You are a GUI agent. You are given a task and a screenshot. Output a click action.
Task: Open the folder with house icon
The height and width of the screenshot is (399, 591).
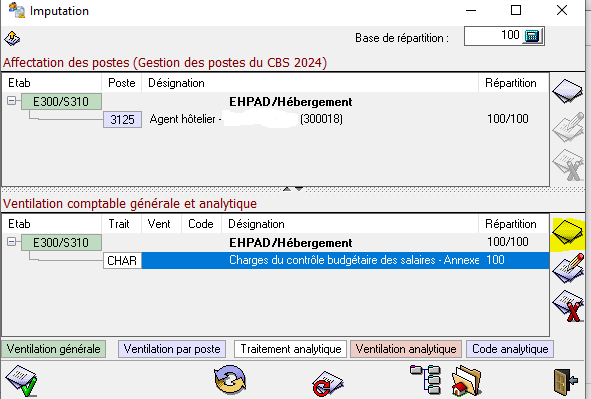click(x=466, y=381)
